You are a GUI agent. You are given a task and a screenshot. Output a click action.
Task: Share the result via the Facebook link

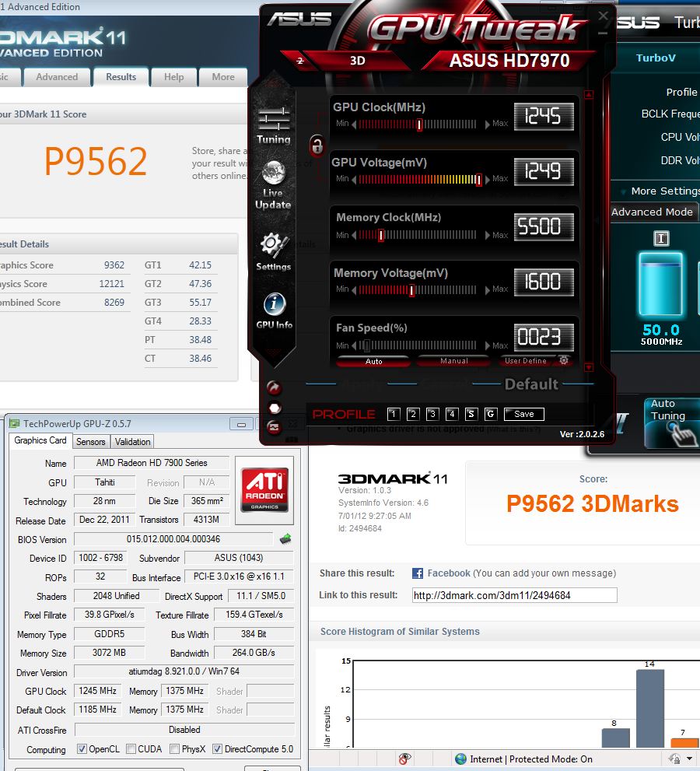click(448, 573)
